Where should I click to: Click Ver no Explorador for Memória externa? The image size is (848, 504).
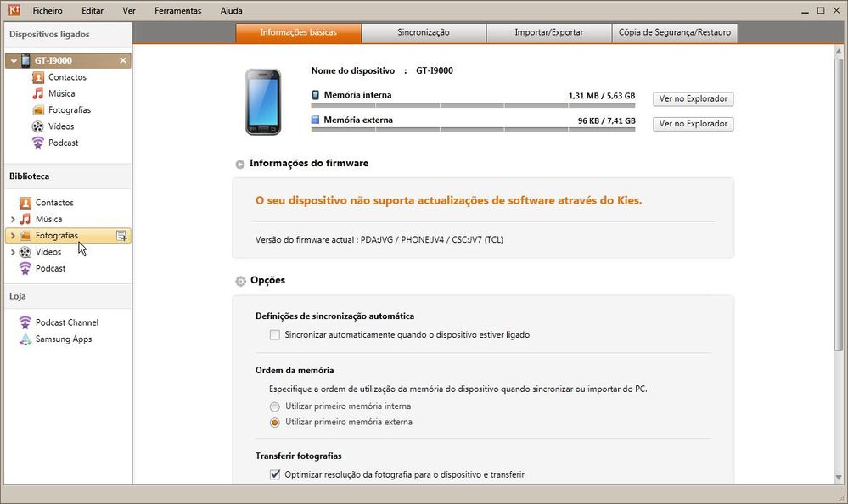pos(692,123)
